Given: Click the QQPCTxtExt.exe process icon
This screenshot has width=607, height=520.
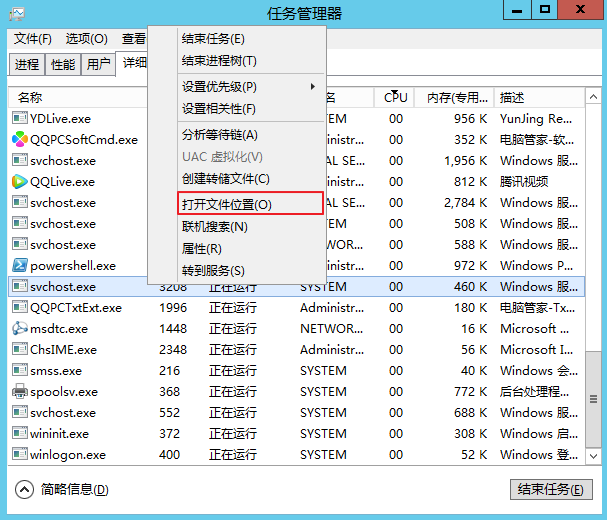Looking at the screenshot, I should point(20,308).
